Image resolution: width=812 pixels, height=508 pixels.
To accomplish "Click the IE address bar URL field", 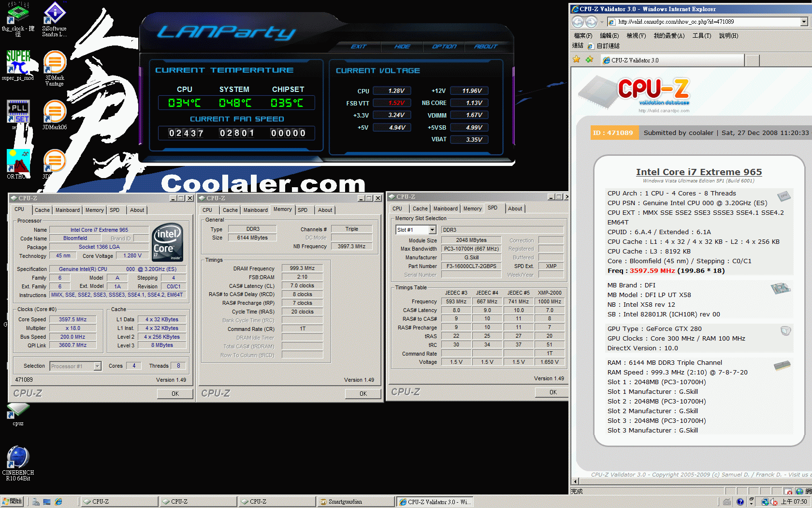I will tap(704, 22).
